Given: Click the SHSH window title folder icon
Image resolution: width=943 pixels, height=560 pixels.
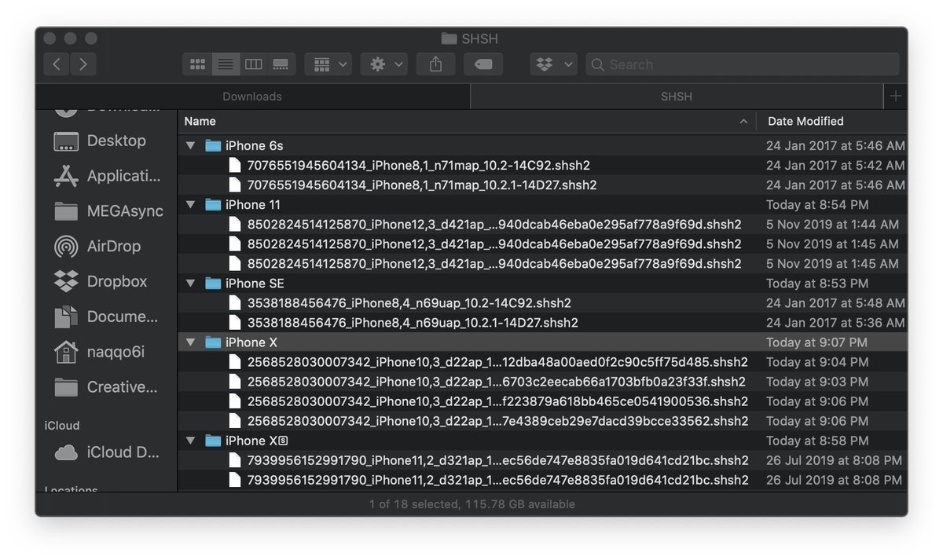Looking at the screenshot, I should 449,38.
